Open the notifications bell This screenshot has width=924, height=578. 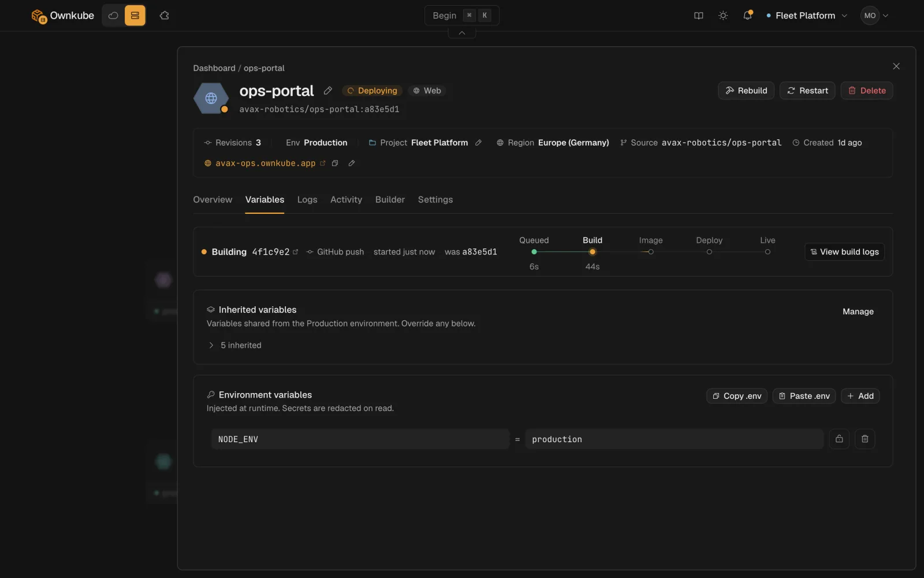747,16
